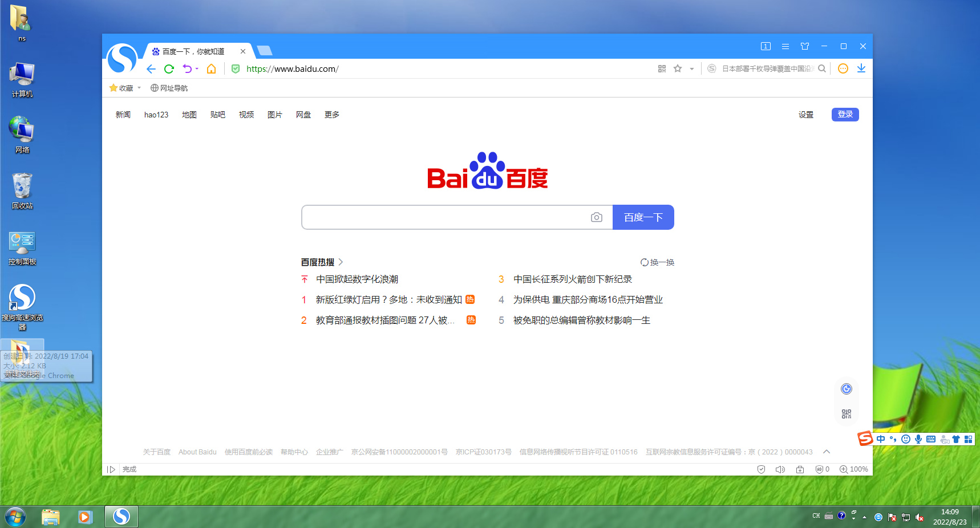Open About Baidu footer link
This screenshot has width=980, height=528.
pos(197,452)
